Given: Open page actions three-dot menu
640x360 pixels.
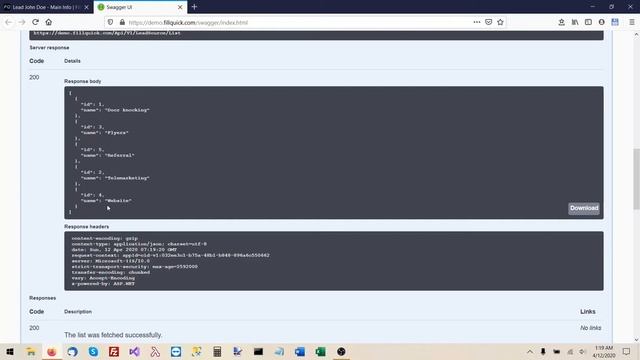Looking at the screenshot, I should [x=477, y=22].
